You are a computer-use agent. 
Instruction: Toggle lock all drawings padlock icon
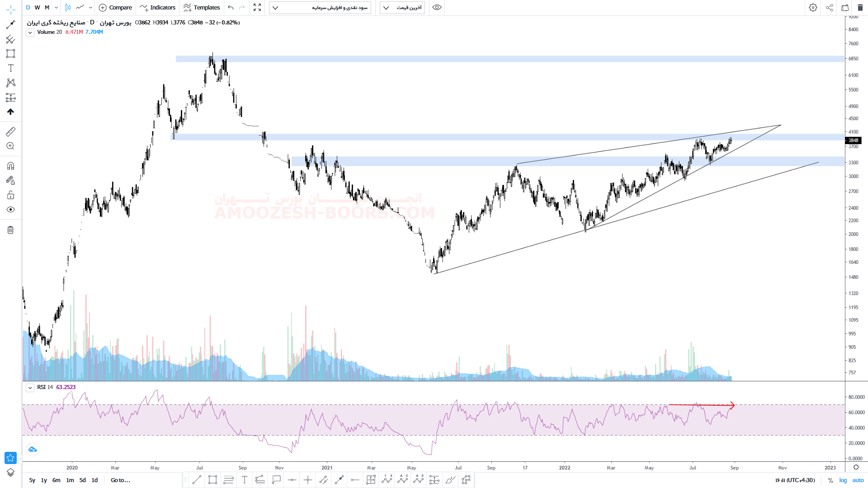pos(10,195)
